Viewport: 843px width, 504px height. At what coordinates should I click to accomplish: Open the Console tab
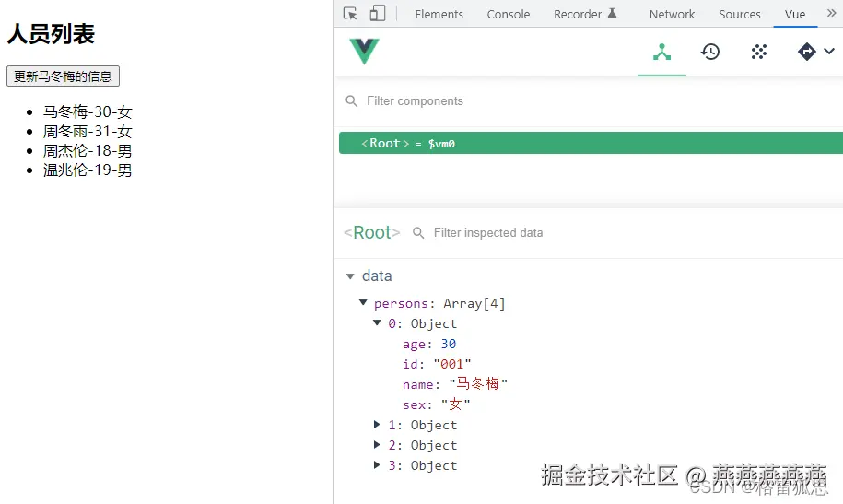509,14
